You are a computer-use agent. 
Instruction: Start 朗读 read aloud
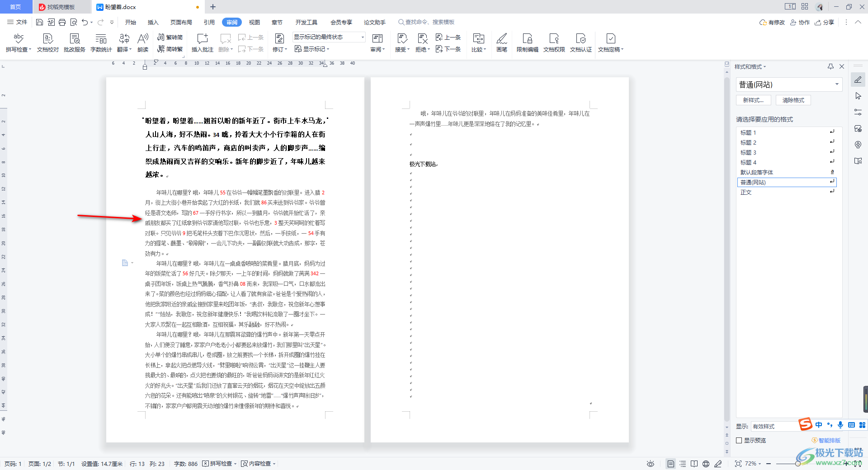(143, 43)
